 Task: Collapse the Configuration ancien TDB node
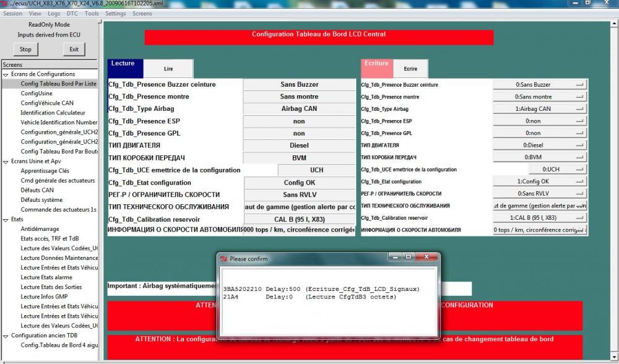click(6, 336)
